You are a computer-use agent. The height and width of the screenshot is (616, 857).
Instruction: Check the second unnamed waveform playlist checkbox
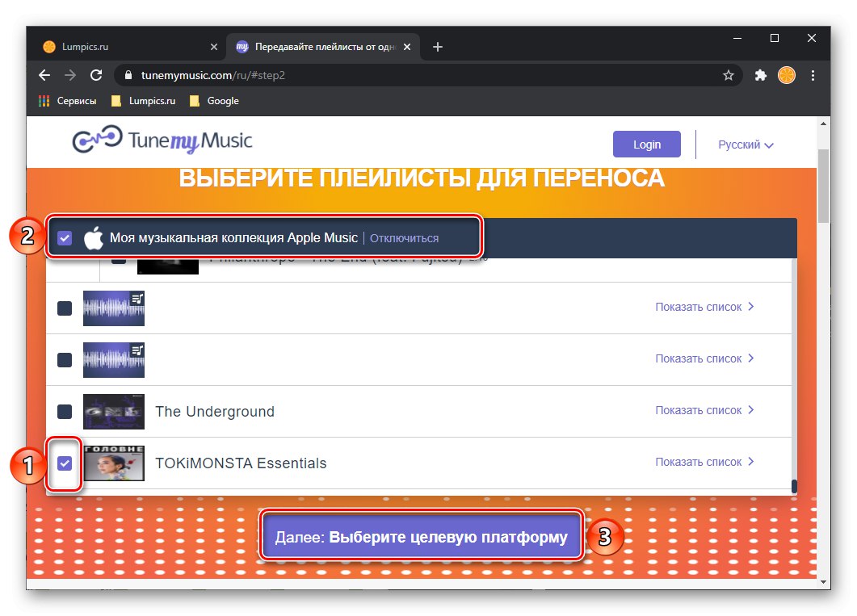coord(65,360)
